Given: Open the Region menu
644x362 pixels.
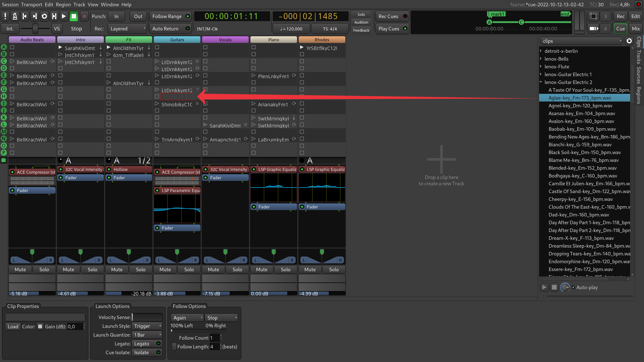Looking at the screenshot, I should [63, 5].
